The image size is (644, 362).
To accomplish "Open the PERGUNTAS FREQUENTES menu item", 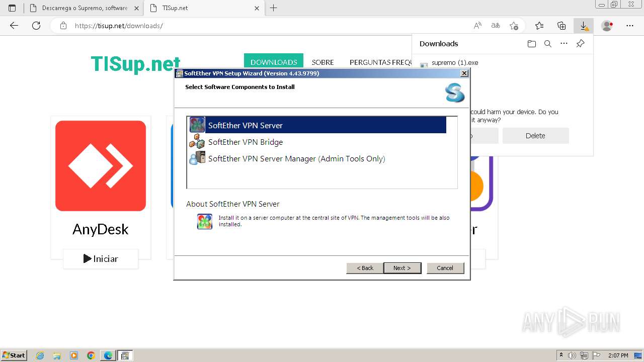I will (x=381, y=62).
